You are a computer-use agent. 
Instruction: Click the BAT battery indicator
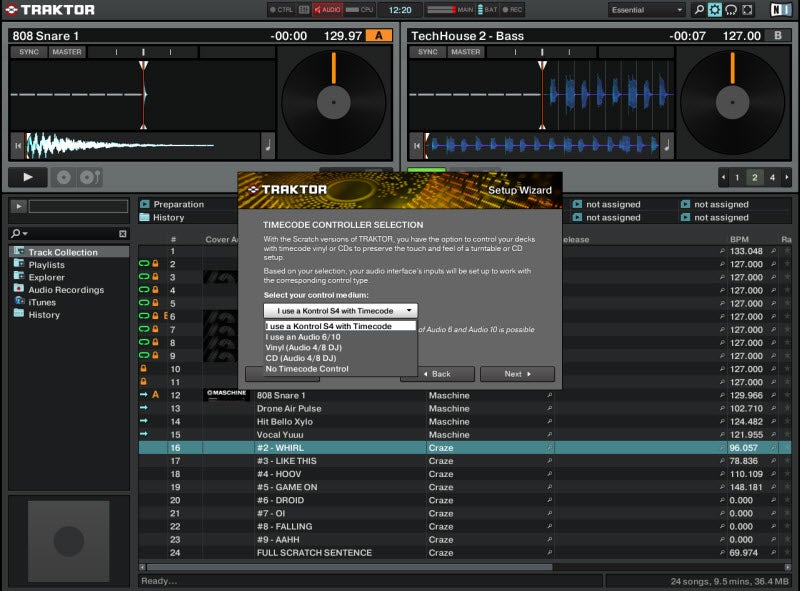pyautogui.click(x=487, y=10)
